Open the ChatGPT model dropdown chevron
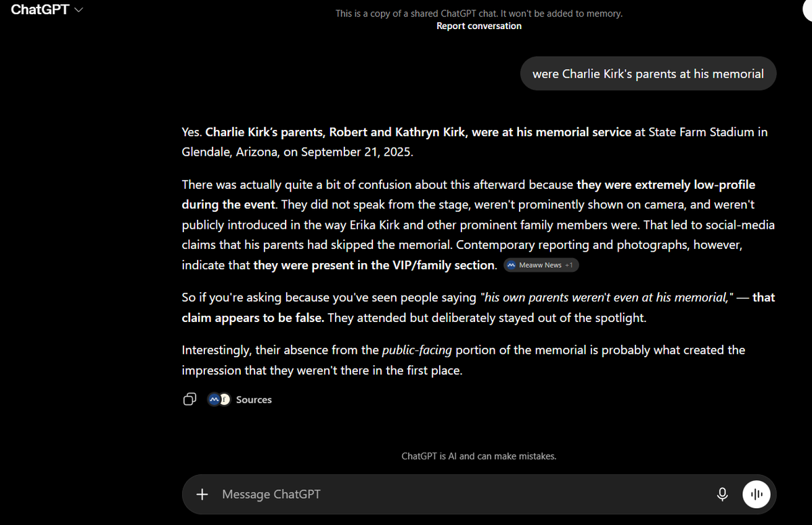Viewport: 812px width, 525px height. 79,11
